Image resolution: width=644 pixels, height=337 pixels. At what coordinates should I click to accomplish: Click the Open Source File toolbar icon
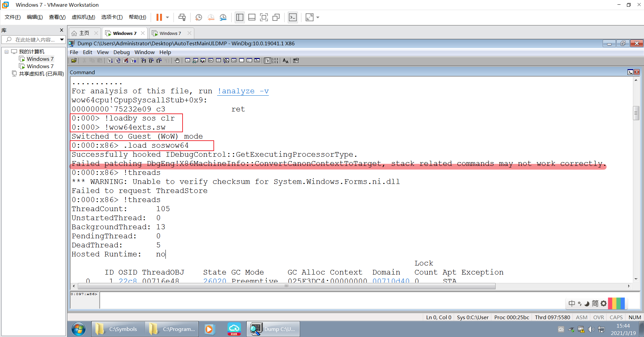(x=74, y=61)
